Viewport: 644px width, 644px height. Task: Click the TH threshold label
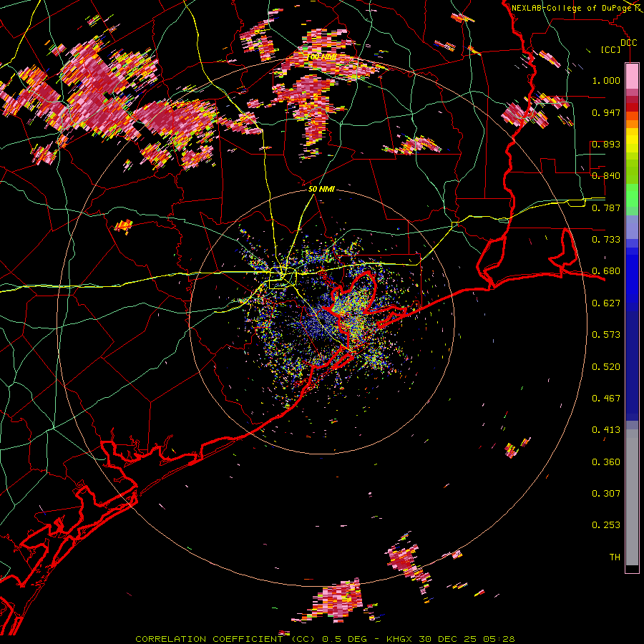coord(615,557)
